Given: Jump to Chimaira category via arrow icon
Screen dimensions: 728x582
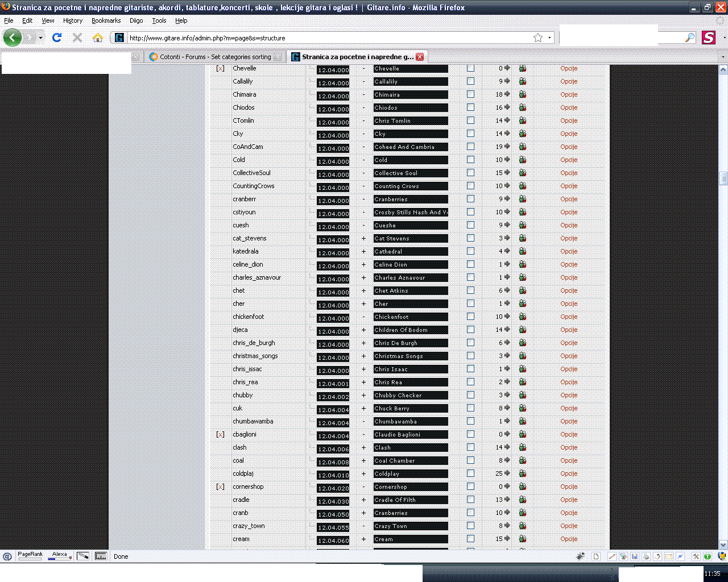Looking at the screenshot, I should point(507,94).
